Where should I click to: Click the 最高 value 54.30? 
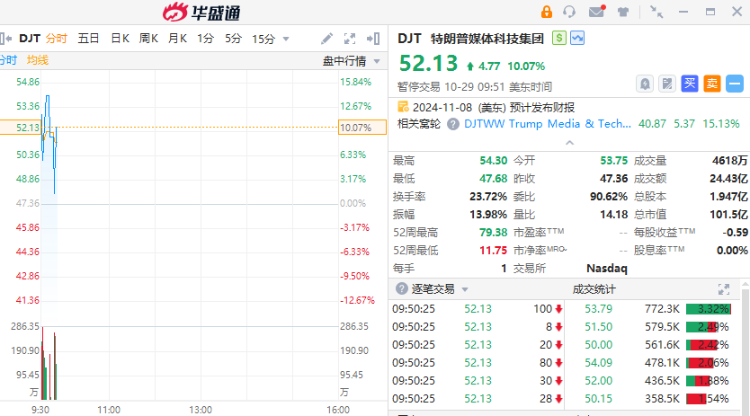[493, 161]
